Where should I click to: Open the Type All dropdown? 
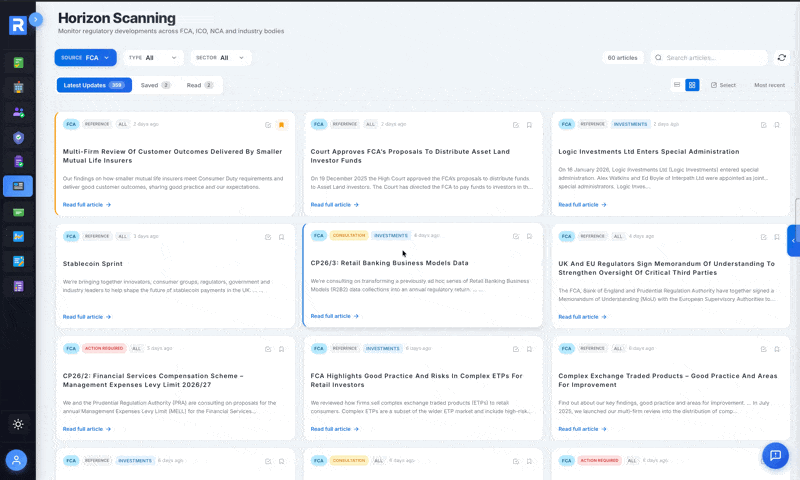point(153,58)
